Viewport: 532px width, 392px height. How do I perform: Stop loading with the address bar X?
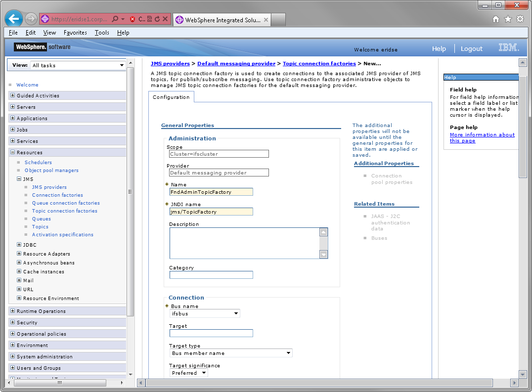click(x=165, y=19)
